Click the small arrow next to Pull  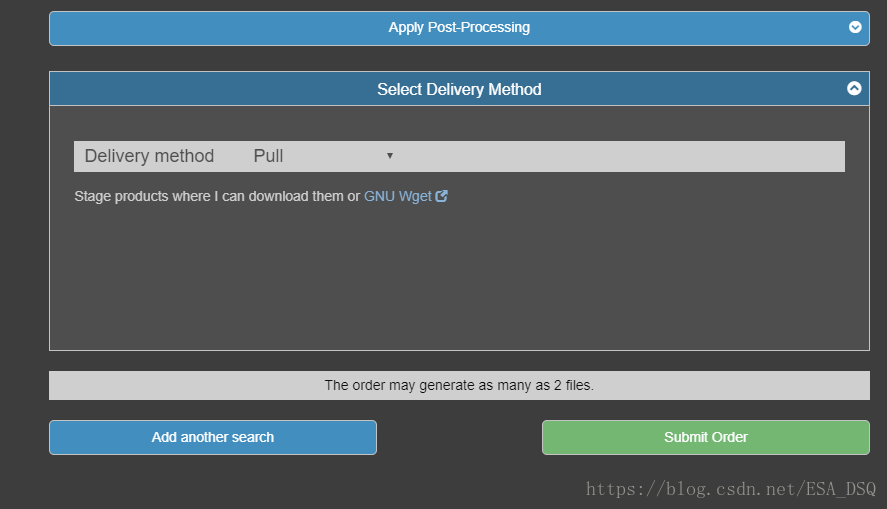click(390, 156)
